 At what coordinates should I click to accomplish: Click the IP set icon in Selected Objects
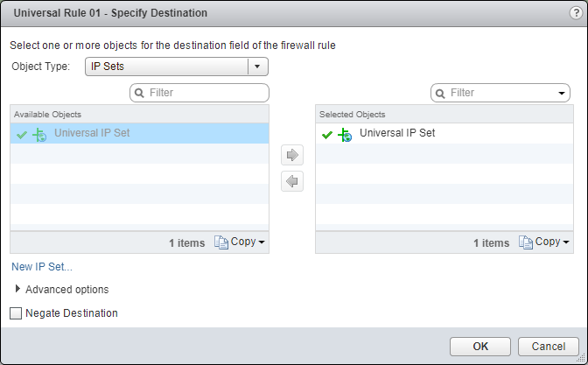click(345, 134)
